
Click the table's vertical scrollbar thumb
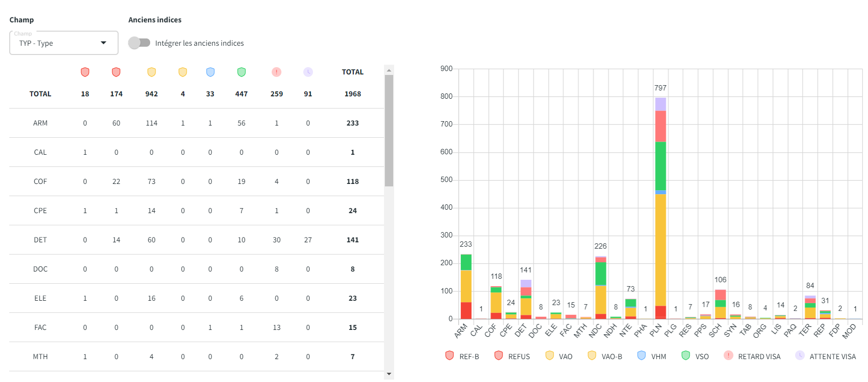point(389,130)
